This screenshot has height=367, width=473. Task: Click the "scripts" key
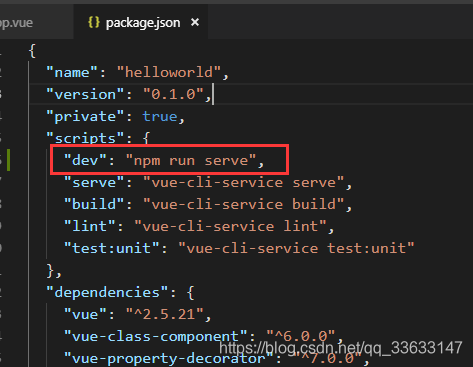coord(85,138)
